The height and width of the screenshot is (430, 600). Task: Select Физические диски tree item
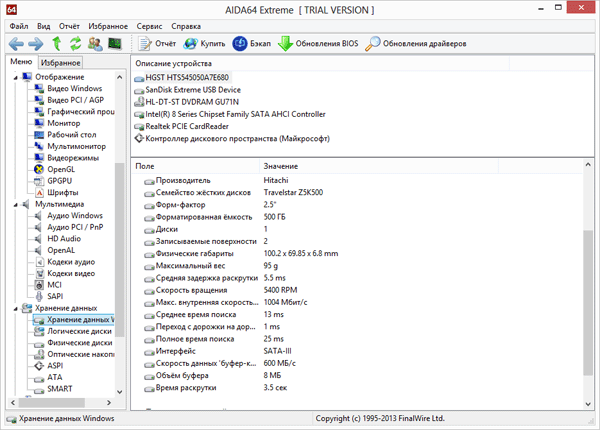pos(80,343)
